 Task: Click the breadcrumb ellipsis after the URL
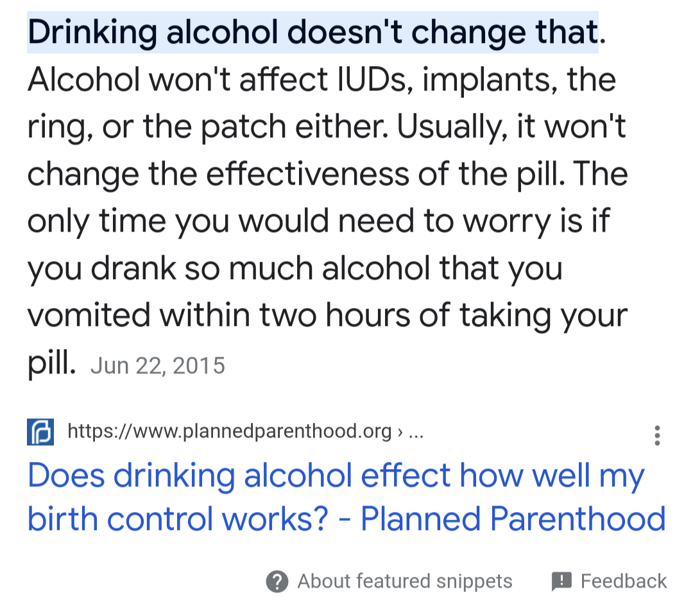pyautogui.click(x=416, y=432)
